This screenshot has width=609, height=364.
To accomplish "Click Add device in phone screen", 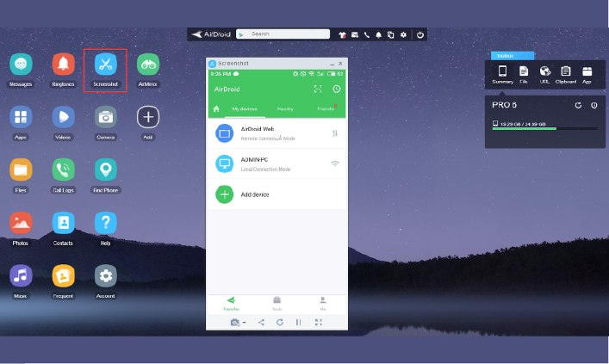I will tap(277, 194).
